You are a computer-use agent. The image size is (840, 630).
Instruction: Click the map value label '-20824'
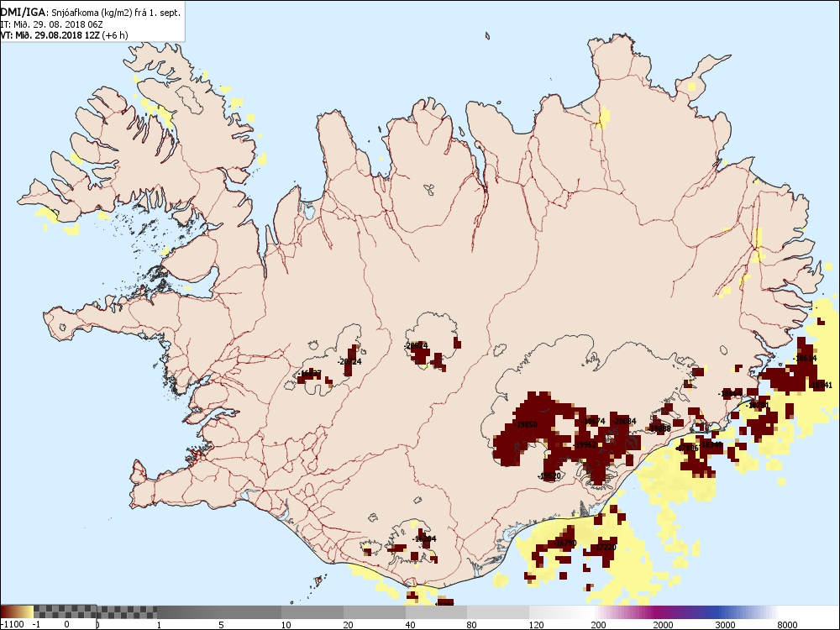(416, 346)
